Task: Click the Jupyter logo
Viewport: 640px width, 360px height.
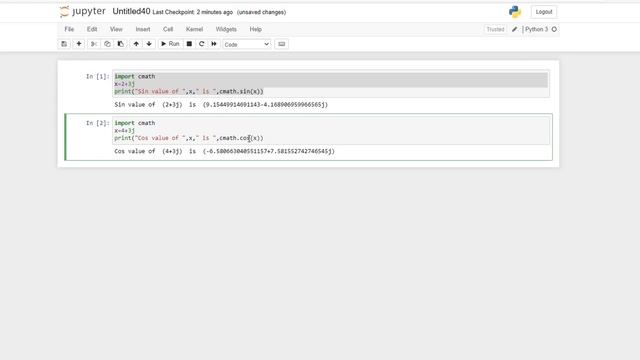Action: (x=82, y=11)
